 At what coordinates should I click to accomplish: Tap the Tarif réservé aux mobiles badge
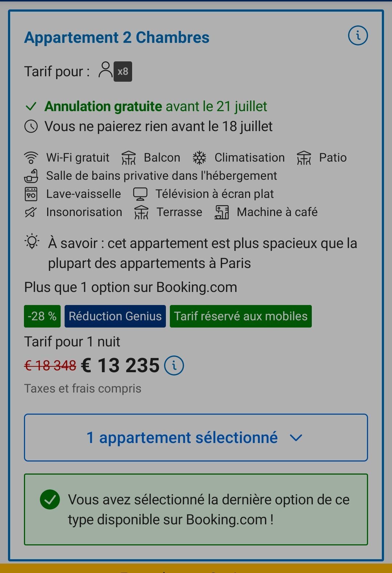click(241, 316)
